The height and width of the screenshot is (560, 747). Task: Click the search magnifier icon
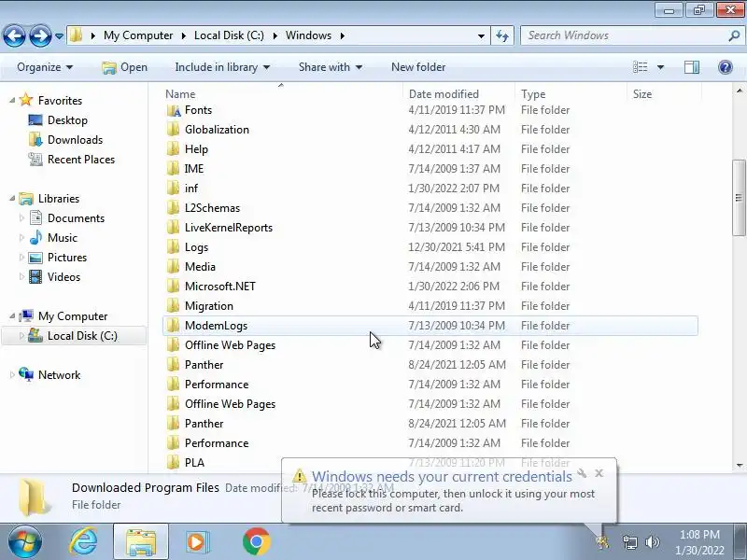pos(734,35)
